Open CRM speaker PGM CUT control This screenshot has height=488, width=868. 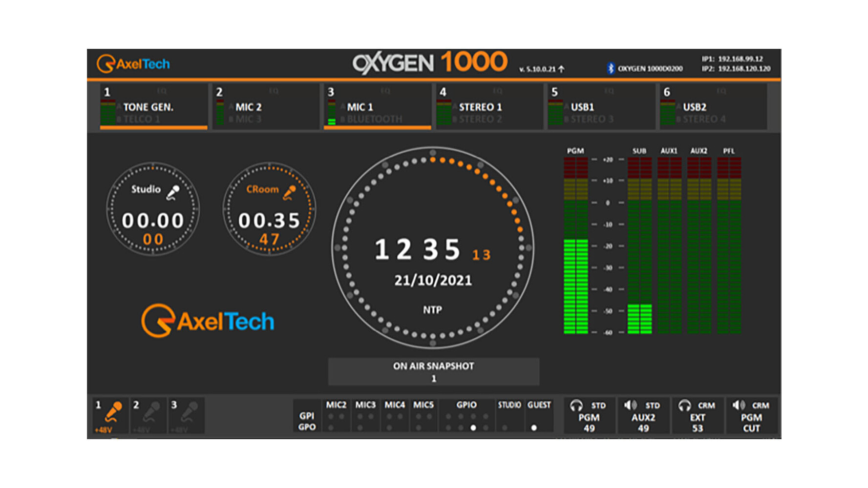pos(751,416)
